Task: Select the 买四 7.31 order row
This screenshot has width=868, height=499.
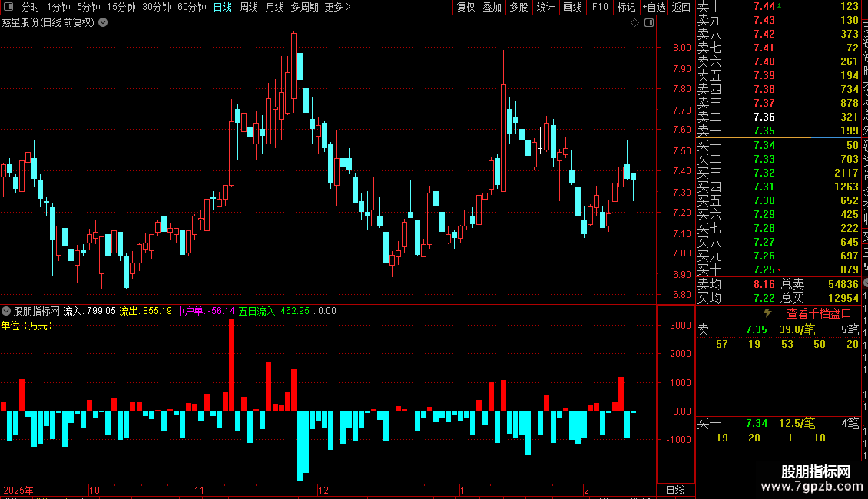Action: [778, 187]
